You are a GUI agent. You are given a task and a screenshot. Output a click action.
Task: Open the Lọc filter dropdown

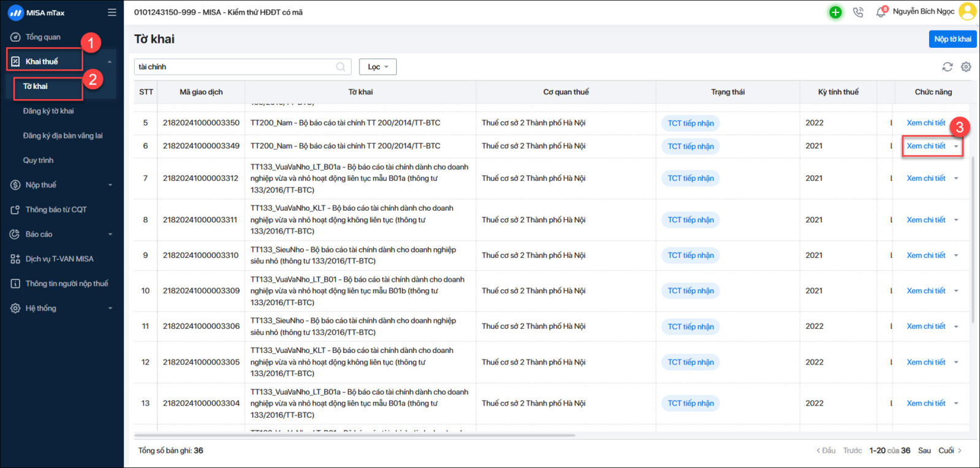point(377,67)
